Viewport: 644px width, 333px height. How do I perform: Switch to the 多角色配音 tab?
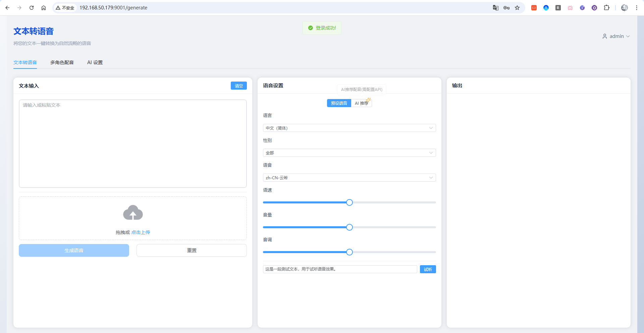62,62
